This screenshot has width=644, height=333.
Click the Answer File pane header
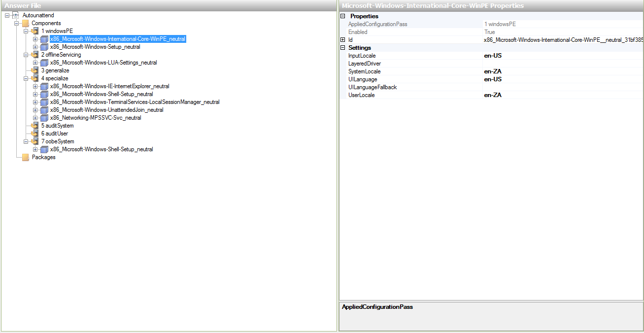point(169,5)
